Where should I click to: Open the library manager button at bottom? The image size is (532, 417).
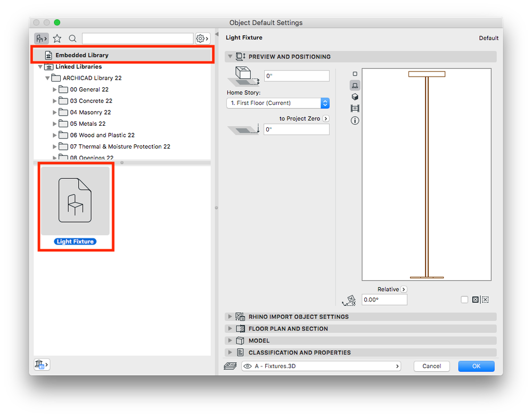(42, 365)
